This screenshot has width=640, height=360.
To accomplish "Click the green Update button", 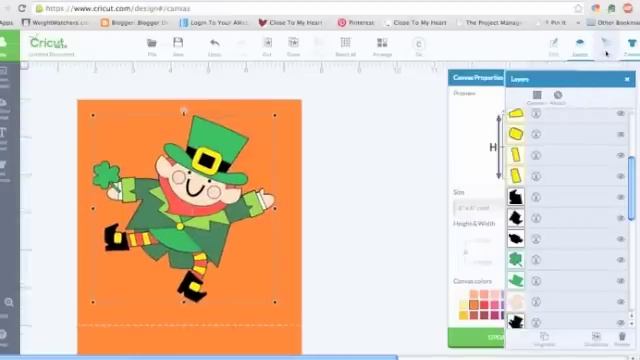I will click(476, 338).
